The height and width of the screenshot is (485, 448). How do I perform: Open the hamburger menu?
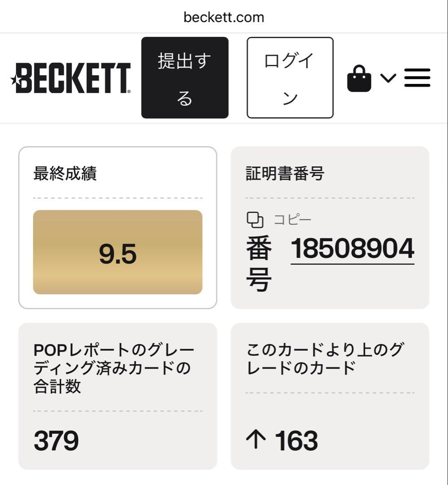[417, 78]
